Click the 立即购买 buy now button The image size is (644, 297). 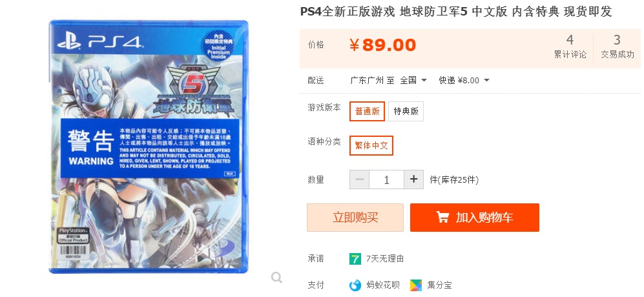click(355, 218)
